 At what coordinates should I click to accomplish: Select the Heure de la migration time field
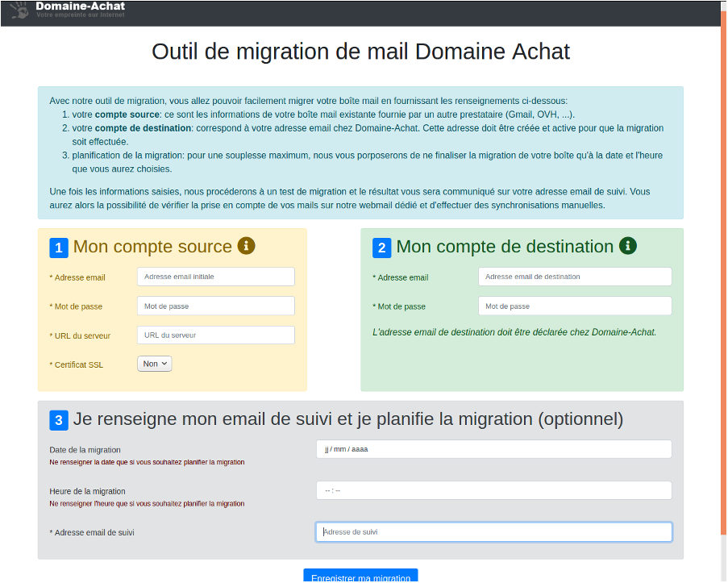tap(494, 490)
